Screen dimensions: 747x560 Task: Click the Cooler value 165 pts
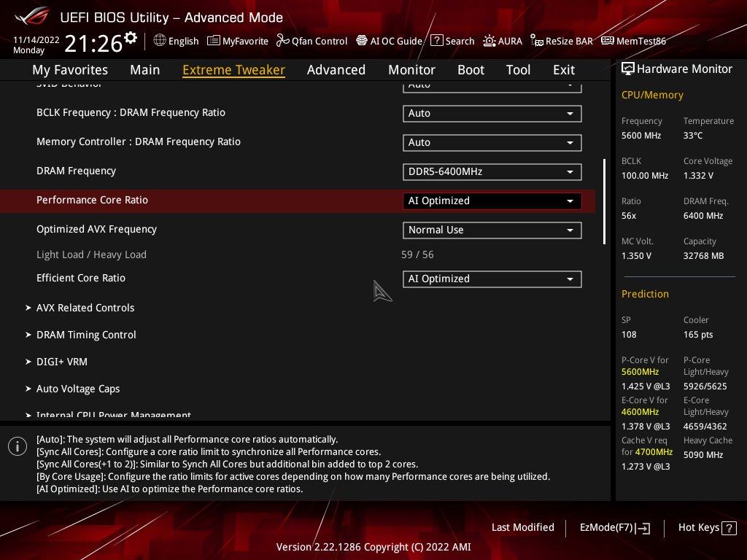(x=698, y=334)
